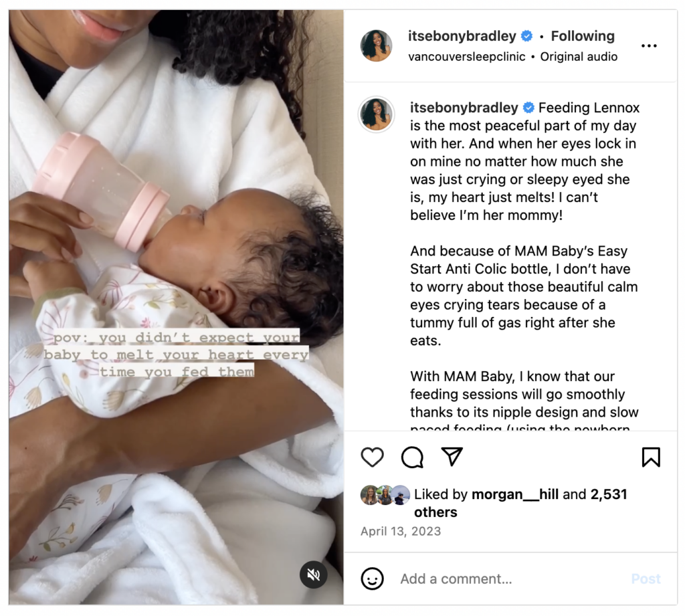Open the three-dot more options menu

point(649,46)
